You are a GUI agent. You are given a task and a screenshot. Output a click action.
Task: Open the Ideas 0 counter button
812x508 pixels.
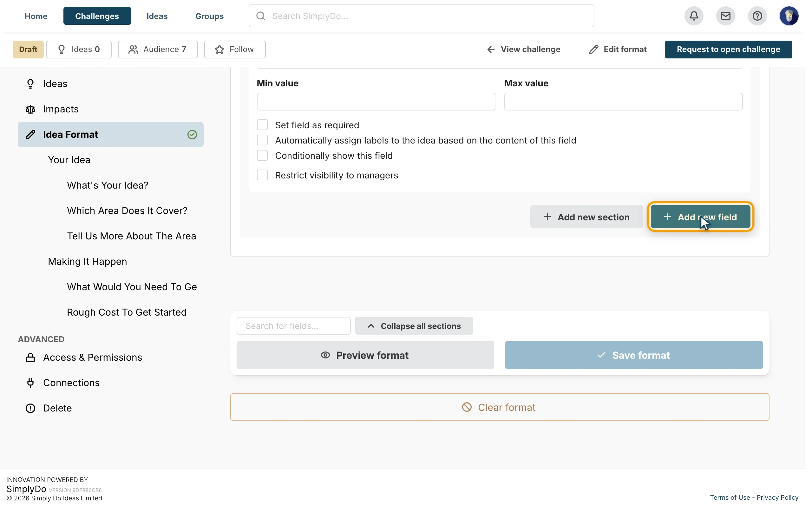pyautogui.click(x=79, y=50)
